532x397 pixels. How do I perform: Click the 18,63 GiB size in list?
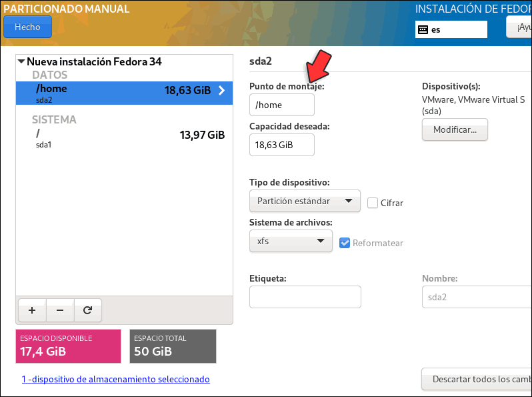187,90
